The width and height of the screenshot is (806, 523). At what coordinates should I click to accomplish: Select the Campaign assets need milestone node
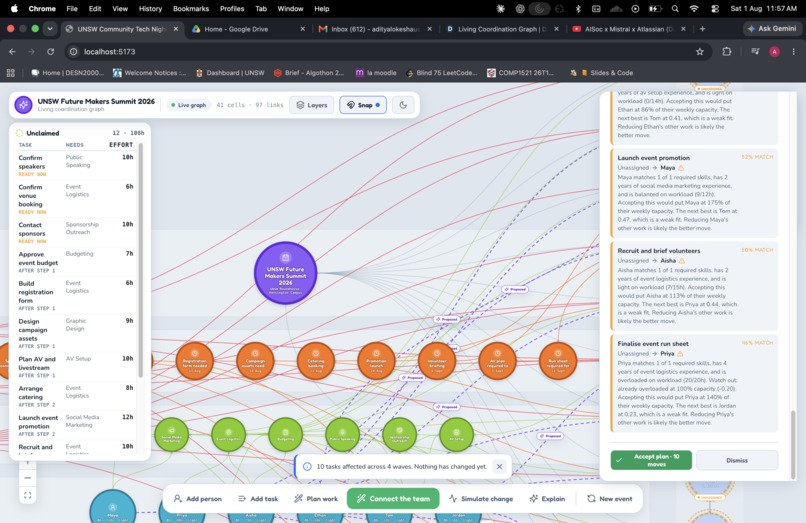click(255, 361)
